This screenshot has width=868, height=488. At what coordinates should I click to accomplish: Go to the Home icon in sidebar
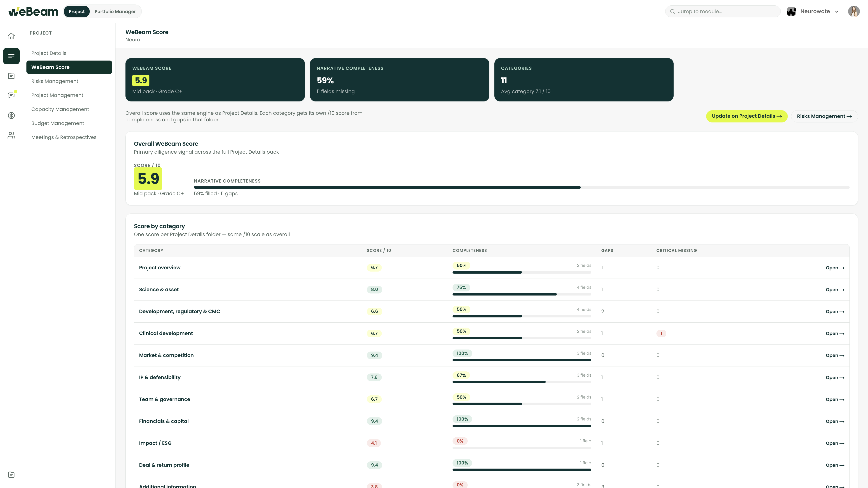(x=12, y=36)
